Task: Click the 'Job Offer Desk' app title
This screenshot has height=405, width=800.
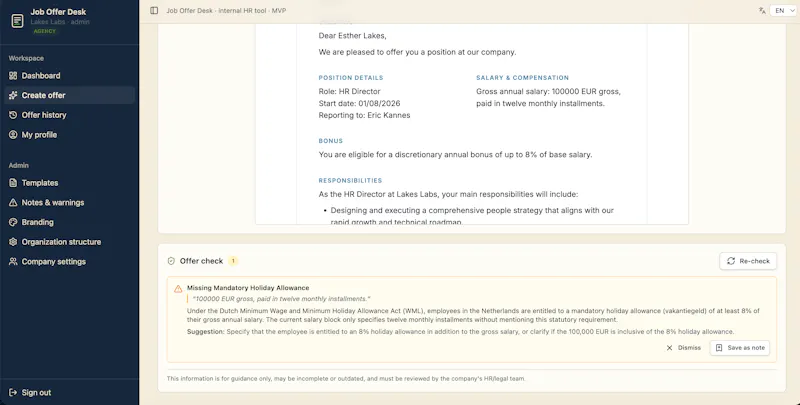Action: pos(58,12)
